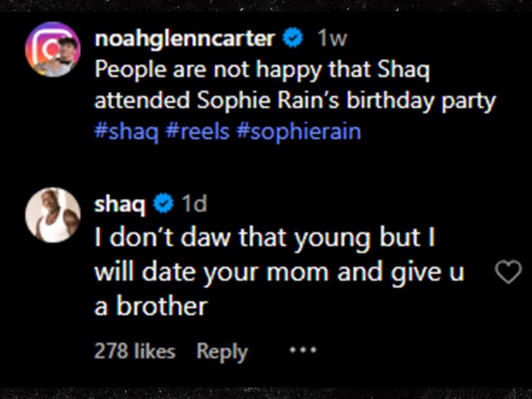Open the three-dot options on Shaq's comment
Image resolution: width=532 pixels, height=399 pixels.
click(x=303, y=350)
